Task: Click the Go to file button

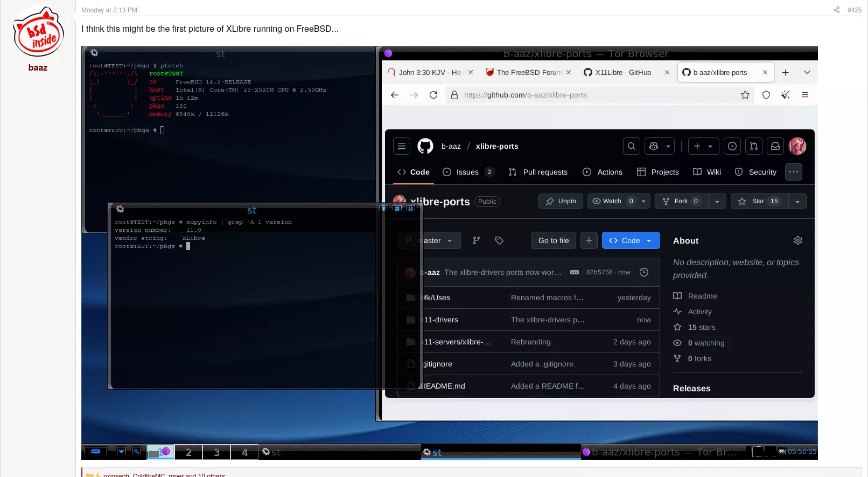Action: (554, 240)
